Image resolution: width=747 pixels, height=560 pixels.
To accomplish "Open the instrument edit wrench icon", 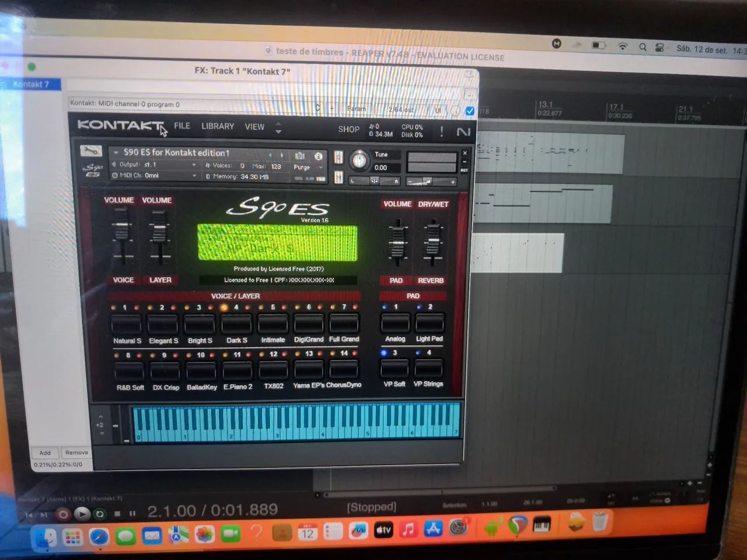I will (x=91, y=150).
